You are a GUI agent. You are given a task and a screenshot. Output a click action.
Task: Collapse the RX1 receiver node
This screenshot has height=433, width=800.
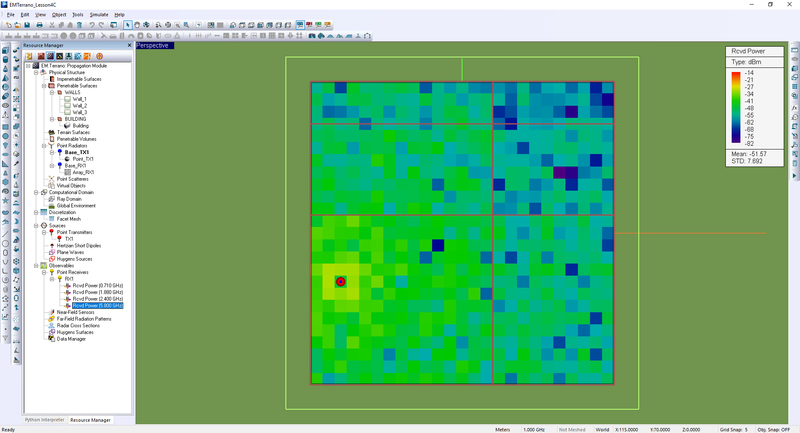coord(52,279)
